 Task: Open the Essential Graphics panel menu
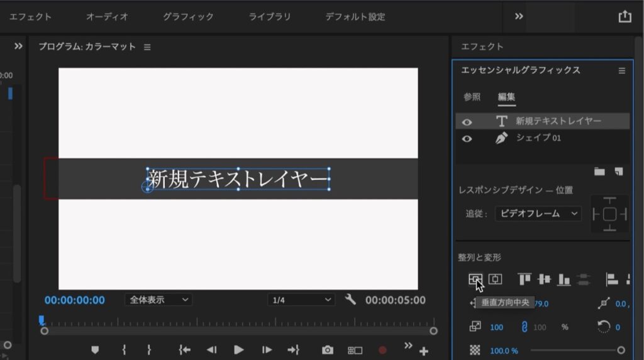622,70
